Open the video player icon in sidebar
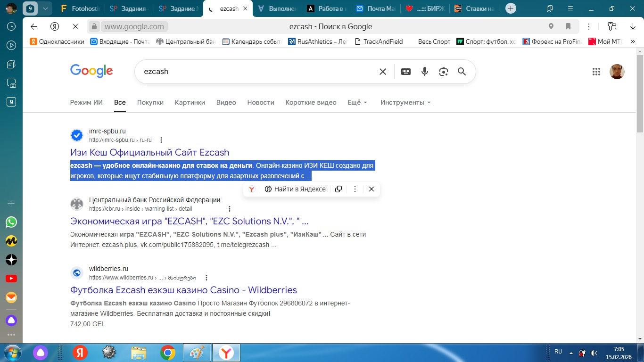 click(x=11, y=46)
